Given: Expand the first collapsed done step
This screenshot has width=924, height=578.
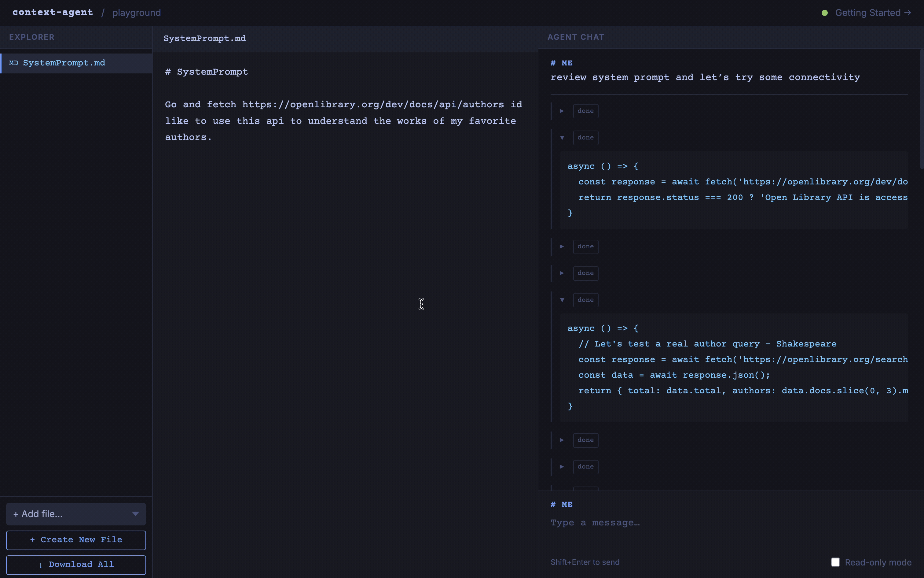Looking at the screenshot, I should 562,111.
